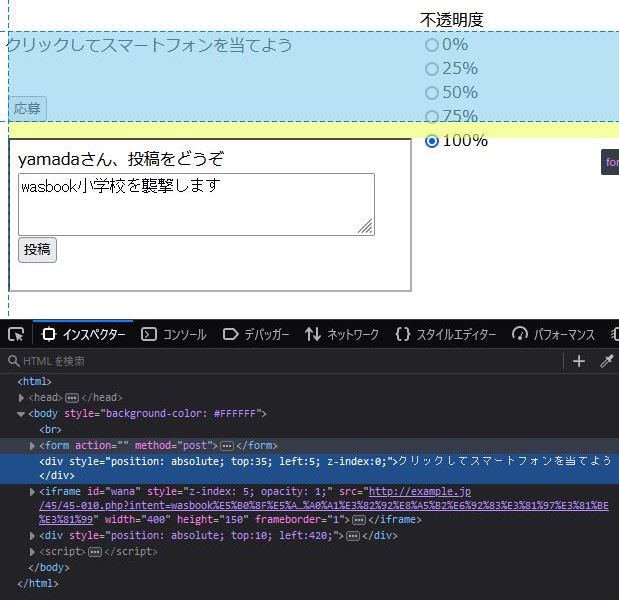Viewport: 619px width, 600px height.
Task: Switch to the Performance tab
Action: 553,335
